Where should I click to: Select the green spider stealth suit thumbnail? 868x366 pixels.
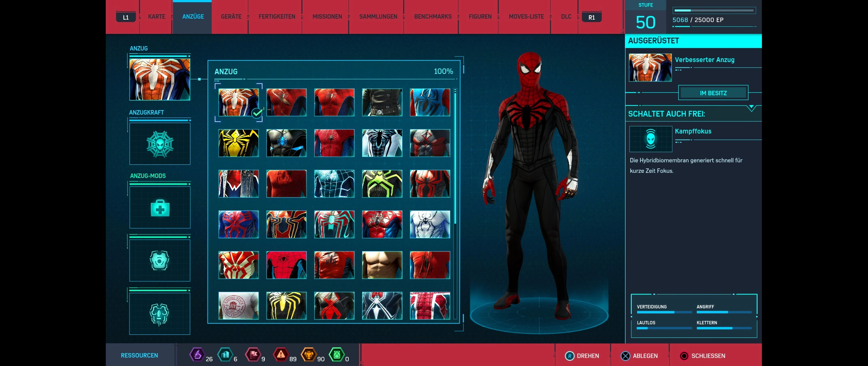pyautogui.click(x=382, y=184)
